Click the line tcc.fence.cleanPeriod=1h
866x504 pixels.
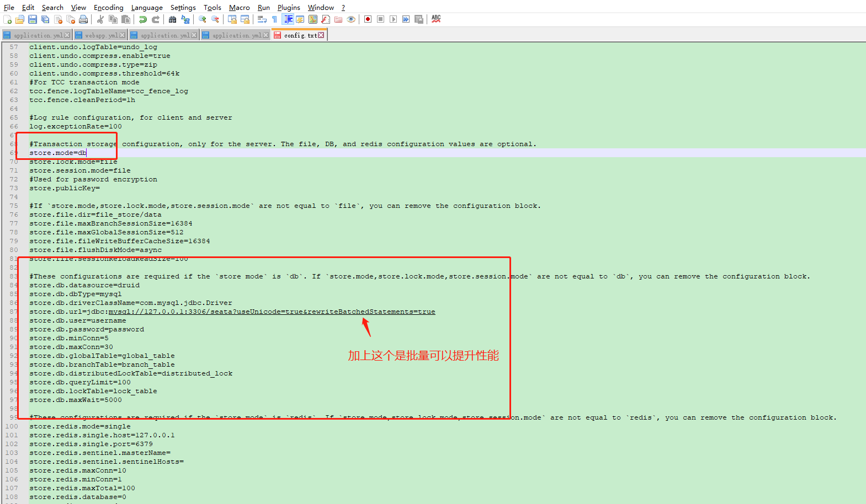click(x=82, y=100)
